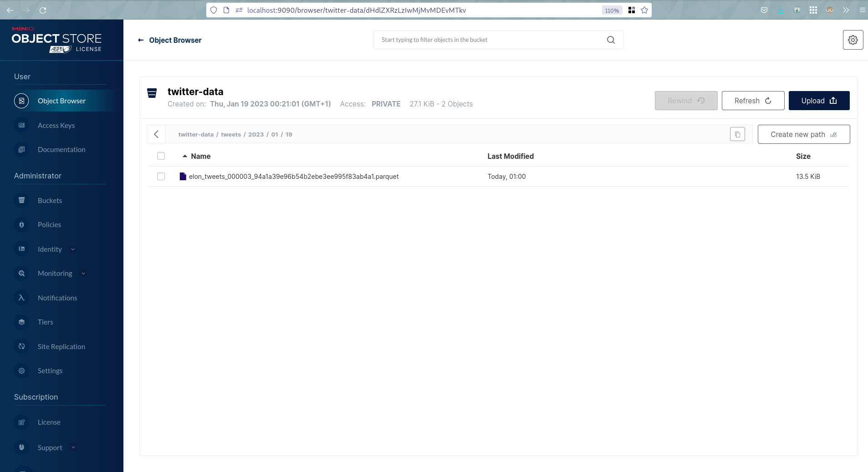The width and height of the screenshot is (868, 472).
Task: Expand the Identity submenu chevron
Action: [73, 249]
